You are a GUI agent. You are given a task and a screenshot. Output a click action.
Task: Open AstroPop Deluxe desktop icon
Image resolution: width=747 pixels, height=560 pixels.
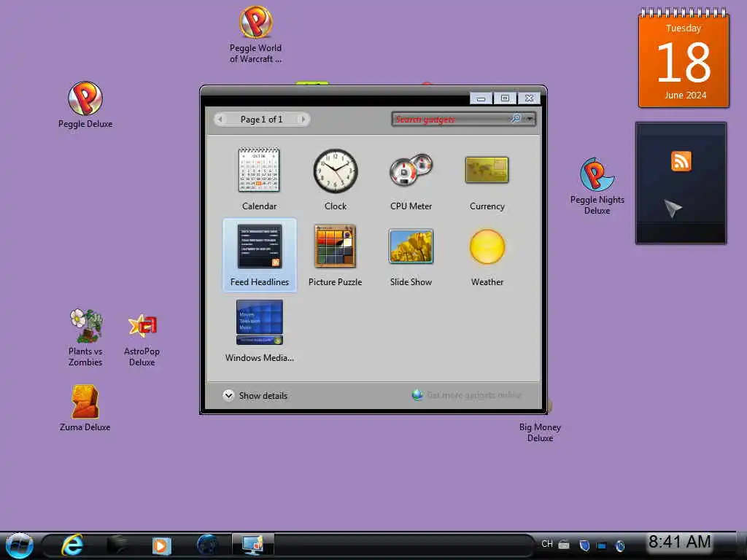click(142, 339)
